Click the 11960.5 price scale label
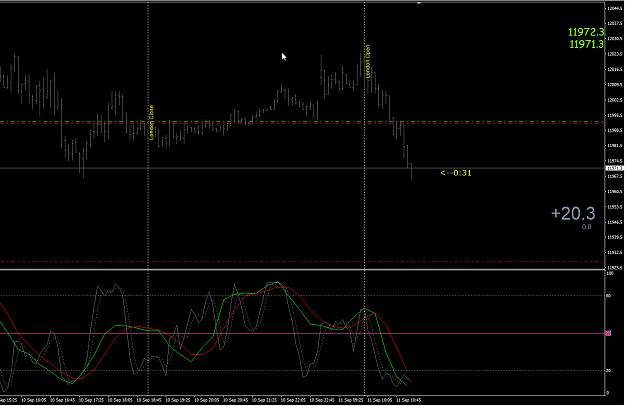Viewport: 625px width, 406px height. (614, 192)
